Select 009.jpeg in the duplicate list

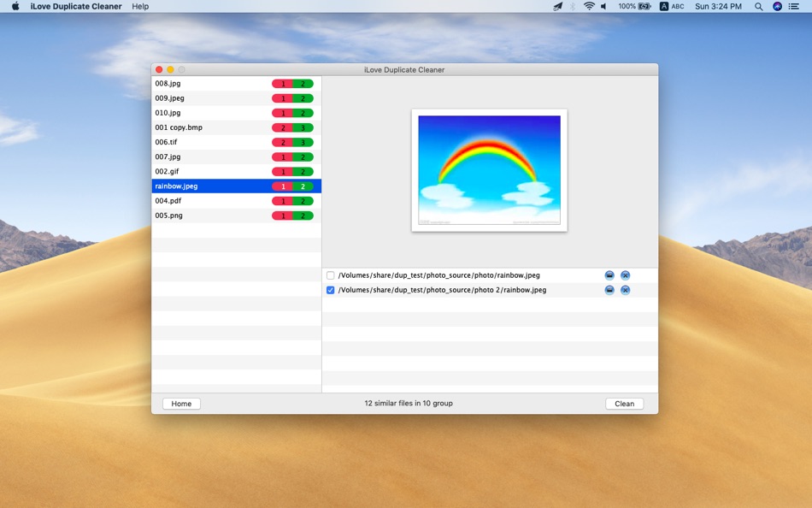pos(237,98)
